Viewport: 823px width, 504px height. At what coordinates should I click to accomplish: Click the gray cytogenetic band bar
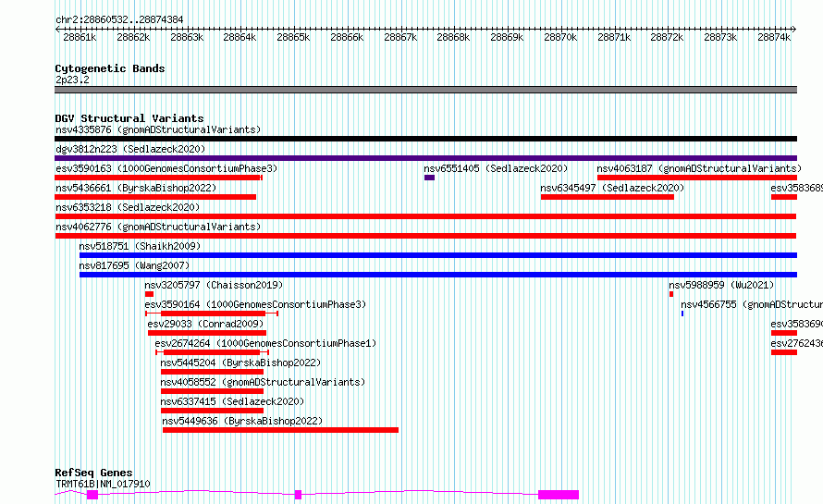point(425,90)
